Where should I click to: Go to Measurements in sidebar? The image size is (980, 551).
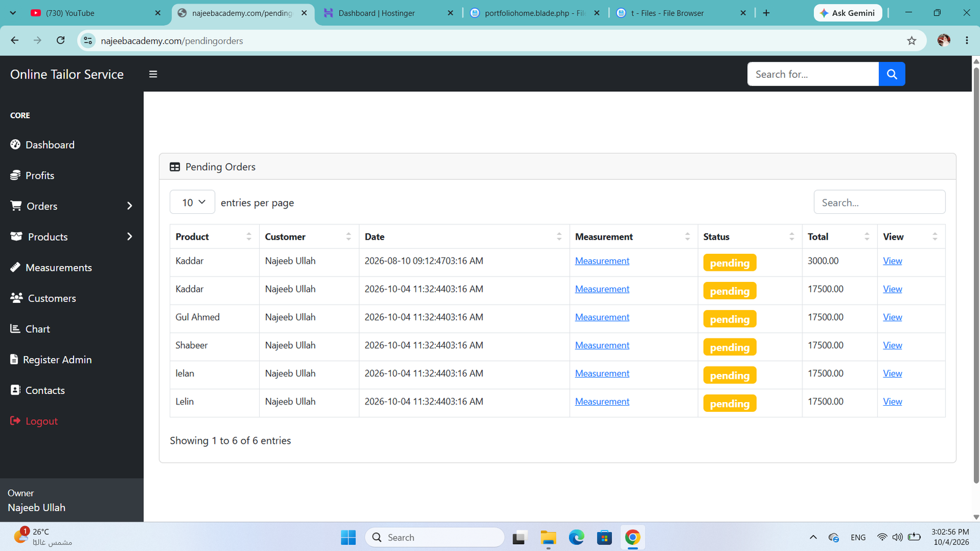[x=51, y=267]
